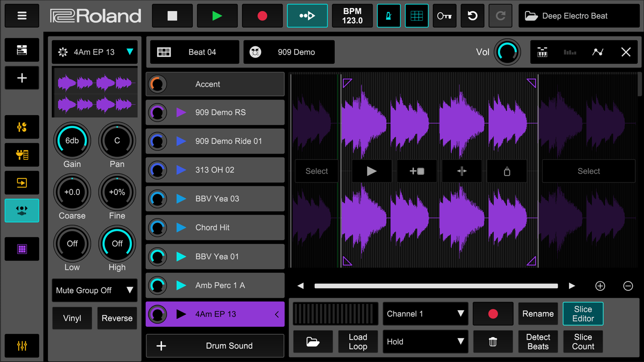The height and width of the screenshot is (362, 644).
Task: Open the Mute Group Off dropdown
Action: [x=95, y=290]
